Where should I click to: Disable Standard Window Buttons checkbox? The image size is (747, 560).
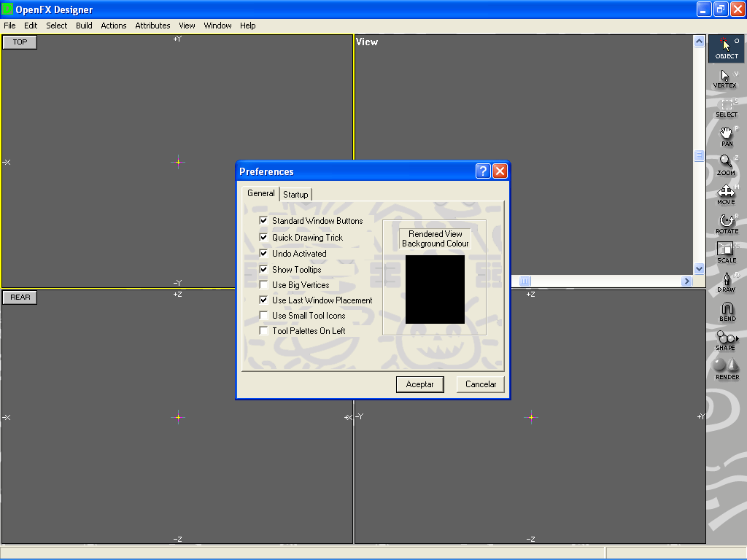coord(263,220)
